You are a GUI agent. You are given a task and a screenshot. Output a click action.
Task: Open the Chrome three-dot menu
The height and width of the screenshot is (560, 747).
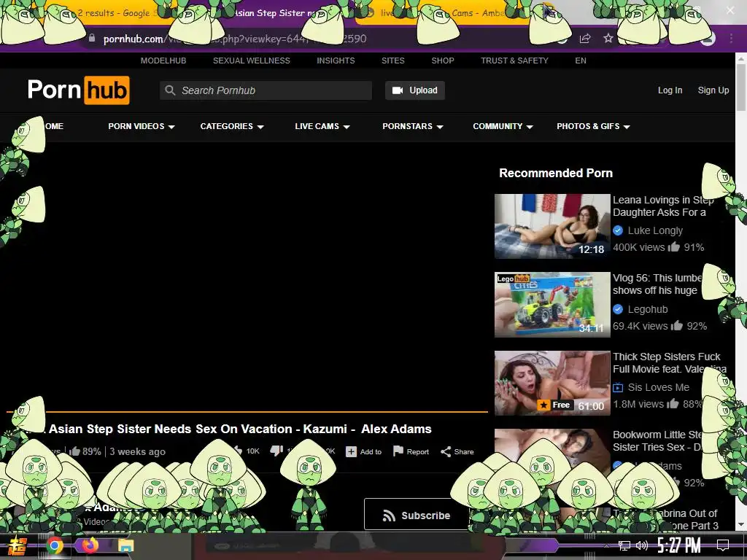click(731, 38)
